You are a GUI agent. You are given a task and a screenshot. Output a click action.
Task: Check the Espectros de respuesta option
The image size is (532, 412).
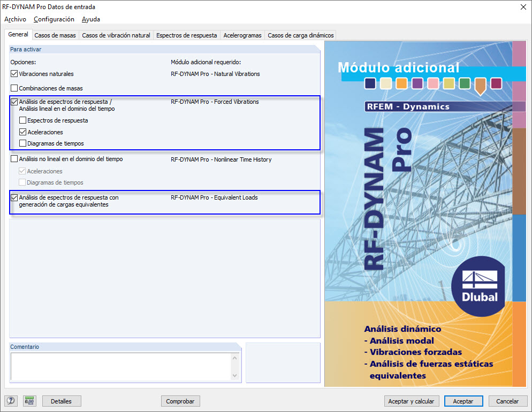point(22,120)
